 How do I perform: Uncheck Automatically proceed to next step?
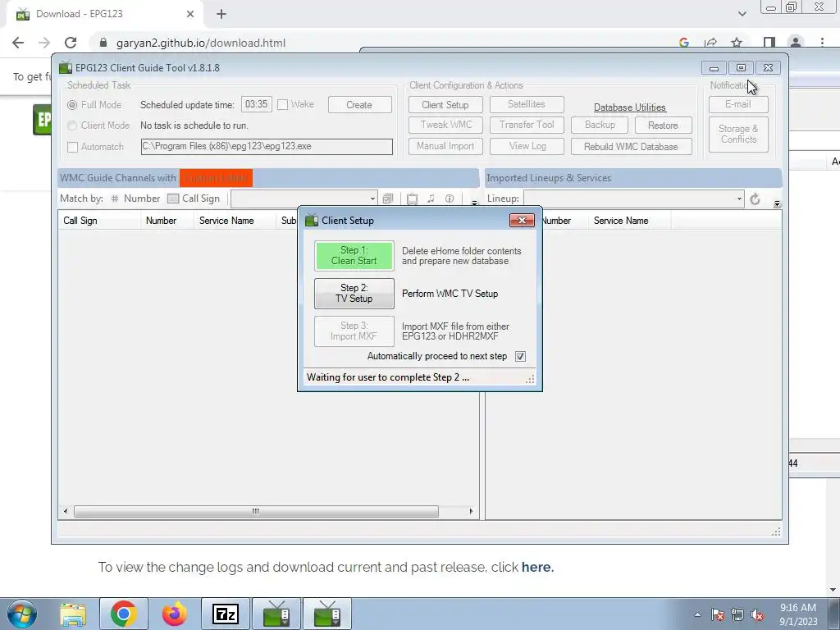point(520,356)
